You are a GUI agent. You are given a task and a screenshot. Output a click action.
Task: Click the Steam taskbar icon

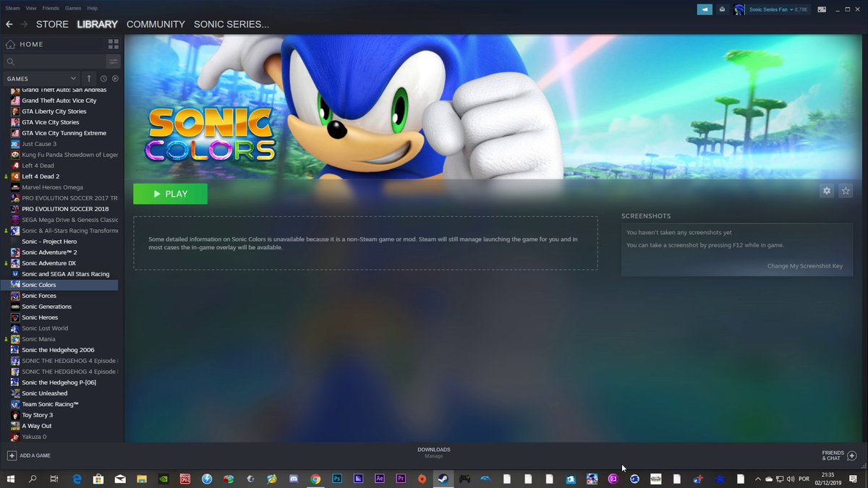(443, 479)
